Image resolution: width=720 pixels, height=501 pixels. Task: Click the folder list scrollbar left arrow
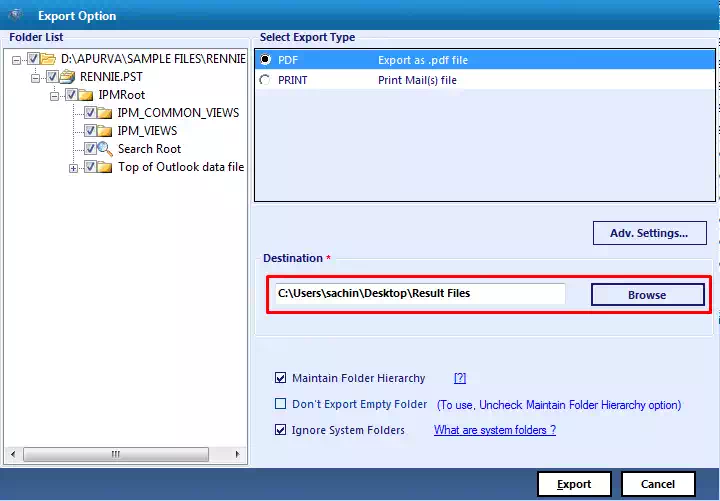point(13,455)
